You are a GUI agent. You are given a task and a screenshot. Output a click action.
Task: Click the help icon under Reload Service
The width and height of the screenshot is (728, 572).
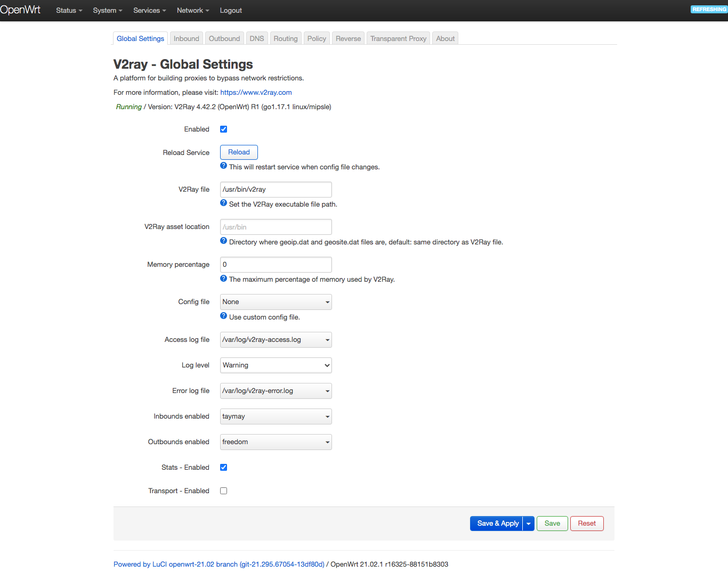click(224, 166)
